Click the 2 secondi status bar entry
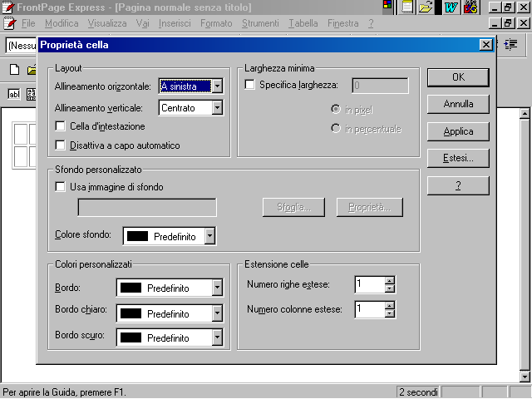The width and height of the screenshot is (532, 399). point(417,392)
